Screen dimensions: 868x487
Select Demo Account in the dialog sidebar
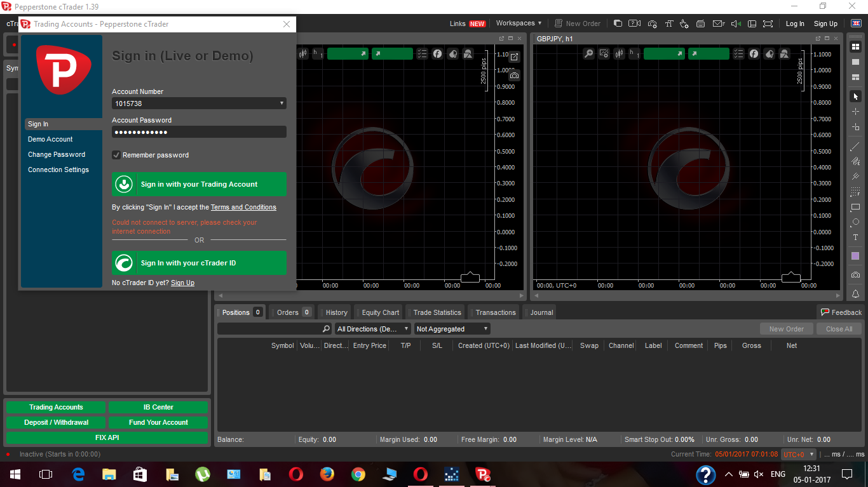[x=50, y=139]
